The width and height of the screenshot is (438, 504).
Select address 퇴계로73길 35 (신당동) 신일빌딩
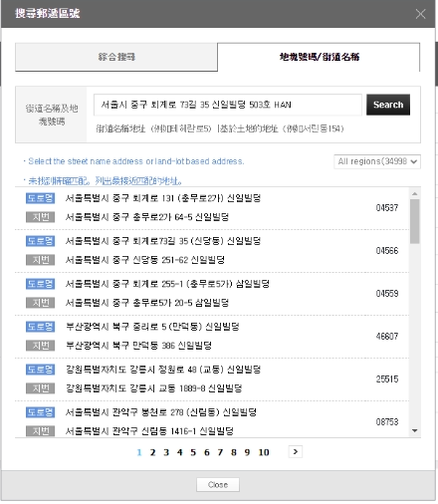(163, 241)
